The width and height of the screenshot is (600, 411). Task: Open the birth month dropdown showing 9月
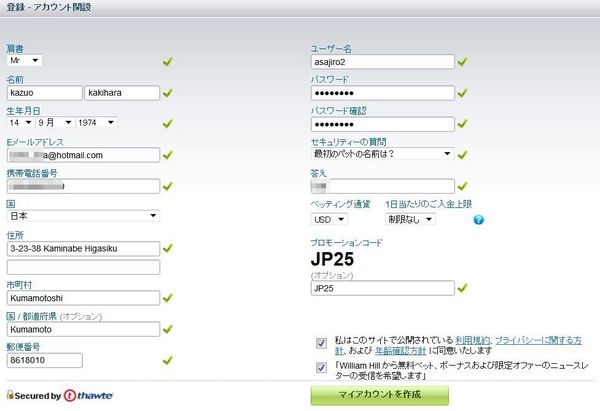(x=55, y=123)
